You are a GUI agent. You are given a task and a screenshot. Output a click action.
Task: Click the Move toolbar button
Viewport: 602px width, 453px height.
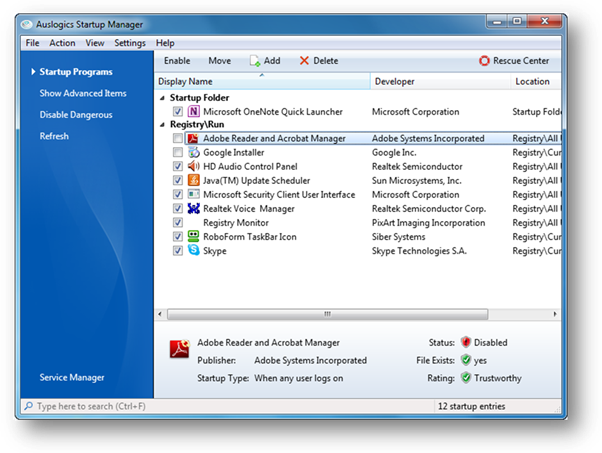click(220, 61)
